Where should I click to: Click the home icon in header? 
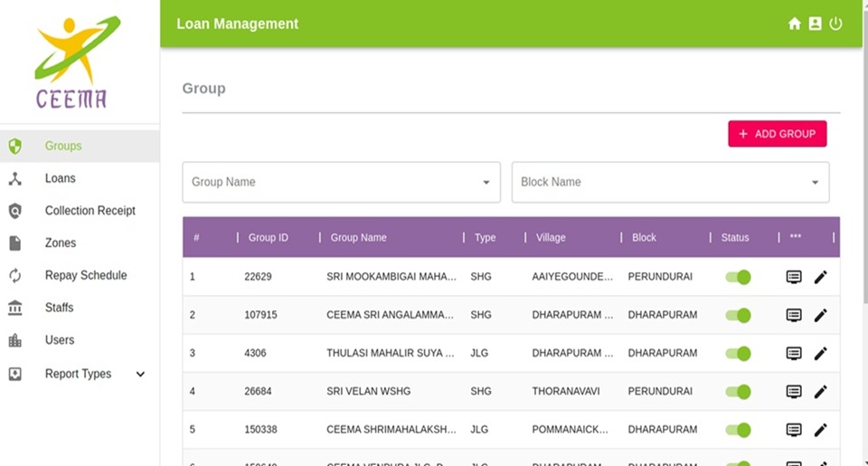tap(795, 24)
